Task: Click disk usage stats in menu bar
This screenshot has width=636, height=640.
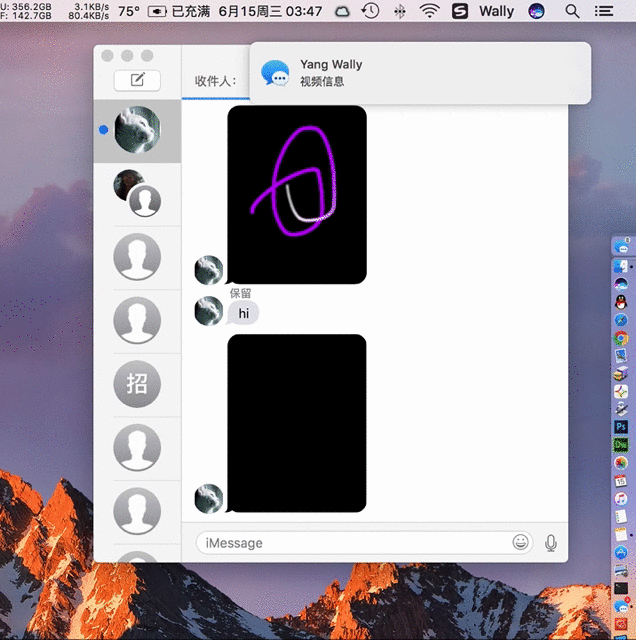Action: click(x=26, y=11)
